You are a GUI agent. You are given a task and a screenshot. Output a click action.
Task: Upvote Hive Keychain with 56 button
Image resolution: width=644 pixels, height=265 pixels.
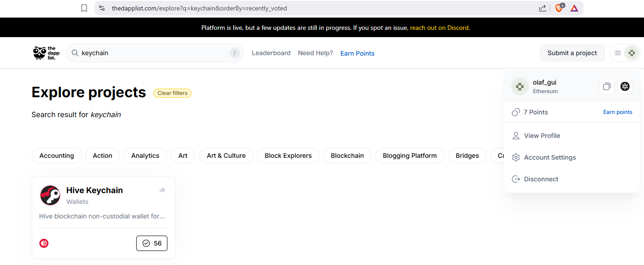[152, 243]
